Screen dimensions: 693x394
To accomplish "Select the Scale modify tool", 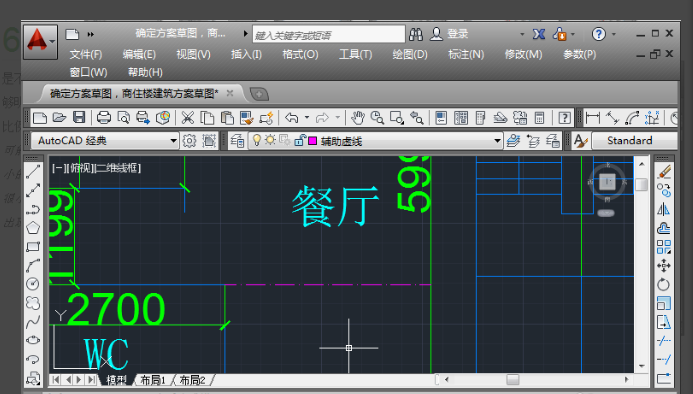I will click(x=664, y=303).
